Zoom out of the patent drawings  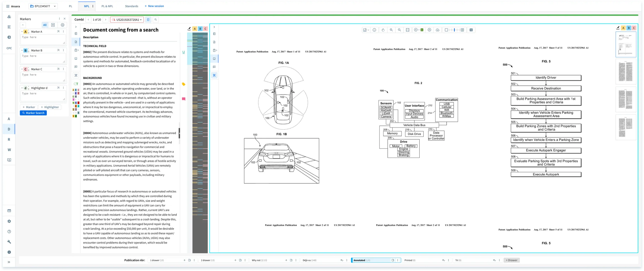pyautogui.click(x=399, y=30)
